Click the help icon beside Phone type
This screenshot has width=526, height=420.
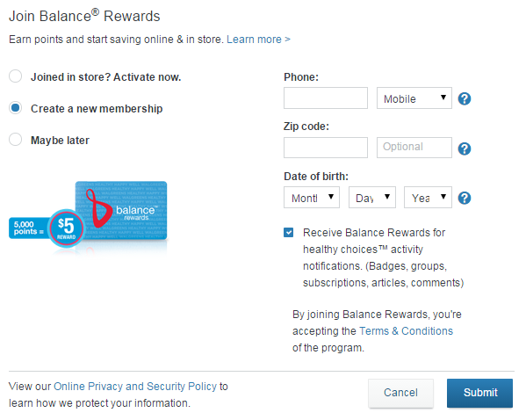coord(465,98)
